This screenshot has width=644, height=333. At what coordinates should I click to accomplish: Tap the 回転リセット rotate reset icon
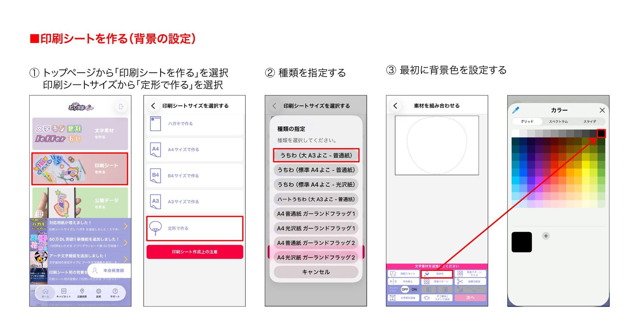click(403, 274)
